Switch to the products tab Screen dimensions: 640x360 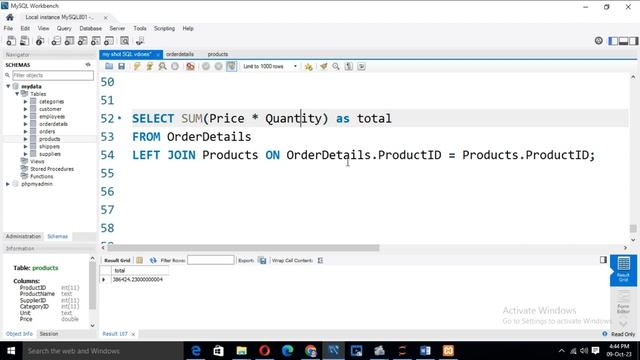218,54
